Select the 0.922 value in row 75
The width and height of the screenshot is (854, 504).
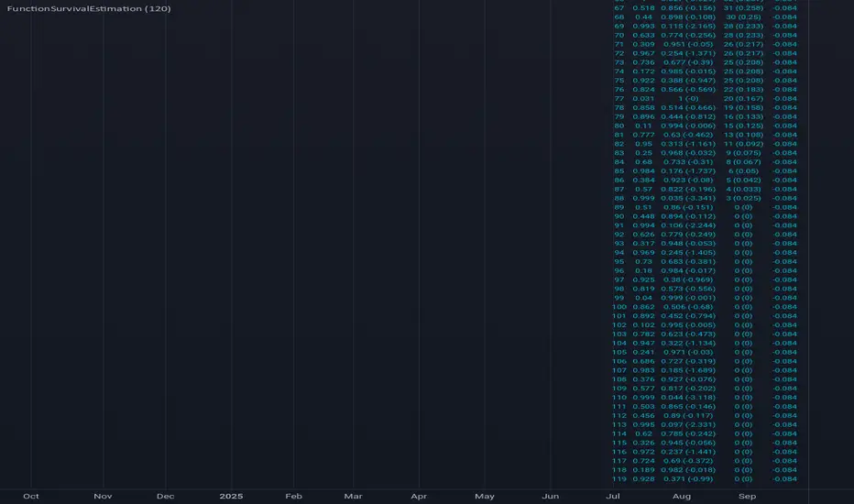644,81
